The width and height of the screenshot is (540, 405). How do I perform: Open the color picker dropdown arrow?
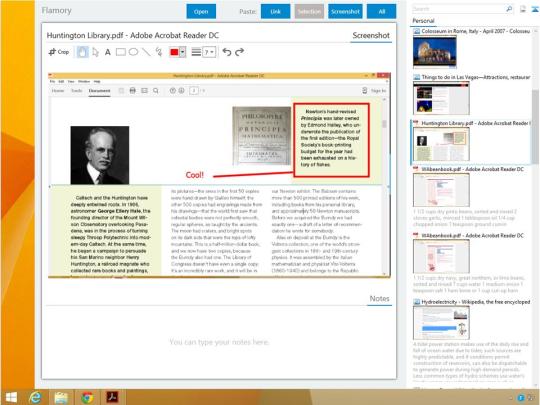coord(183,52)
